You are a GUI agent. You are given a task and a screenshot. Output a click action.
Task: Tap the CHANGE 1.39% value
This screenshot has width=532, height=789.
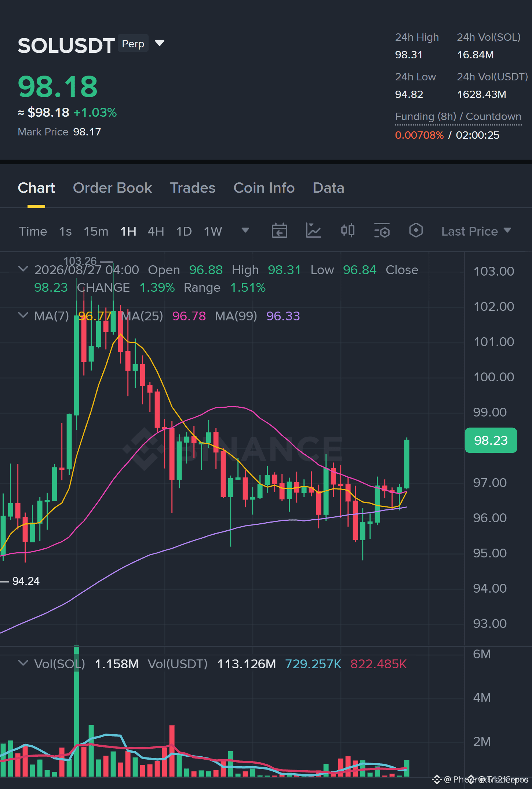click(x=157, y=288)
